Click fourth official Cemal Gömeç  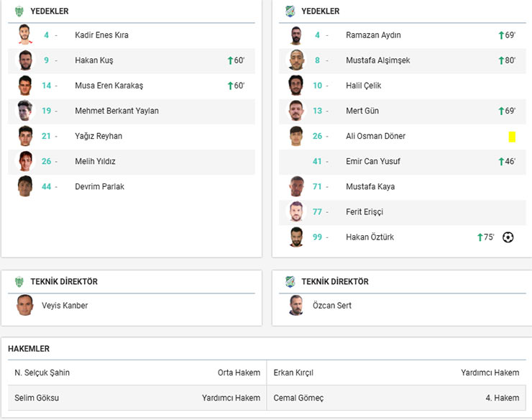tap(298, 398)
